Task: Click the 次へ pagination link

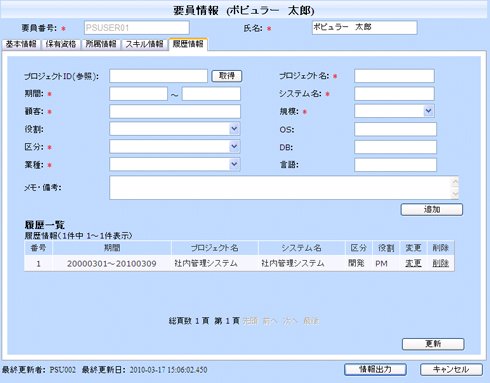Action: (290, 321)
